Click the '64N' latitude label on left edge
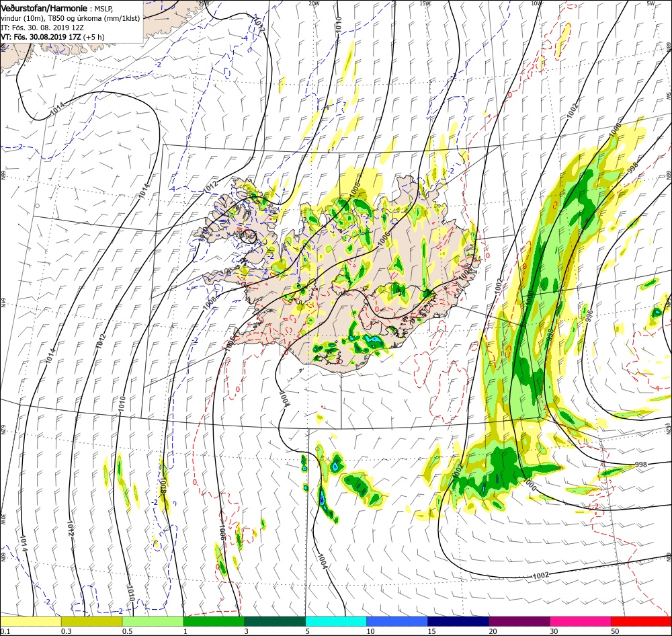 pyautogui.click(x=3, y=303)
